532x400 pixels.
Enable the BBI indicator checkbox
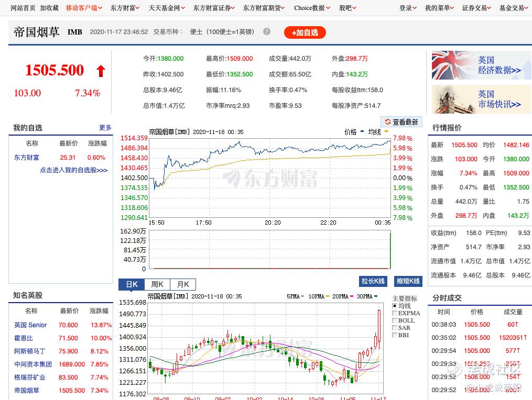(x=395, y=335)
